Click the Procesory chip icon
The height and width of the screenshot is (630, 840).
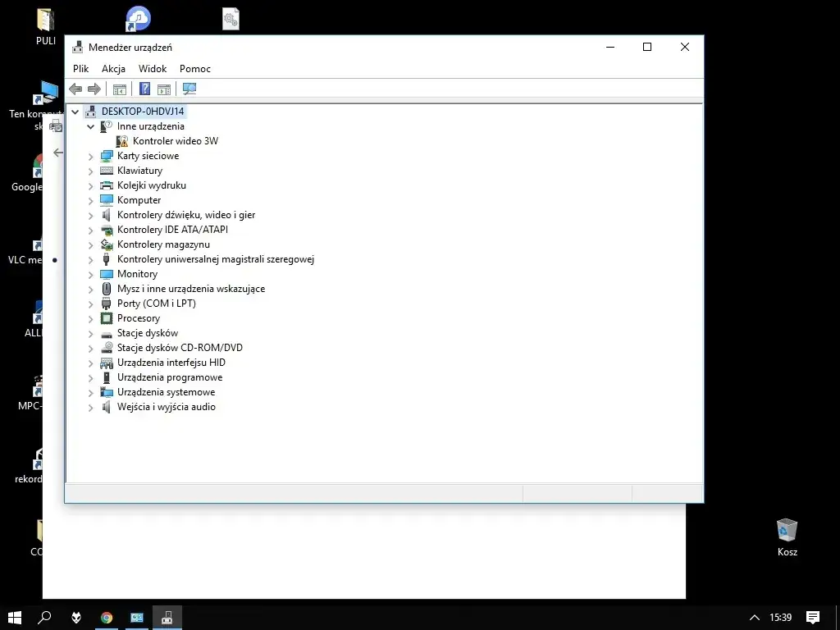click(x=107, y=318)
